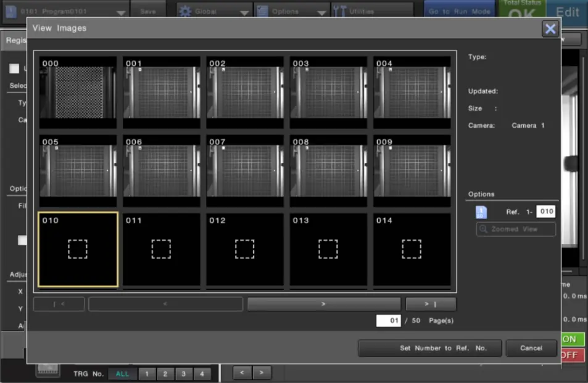Click the blue Ref. number icon
Image resolution: width=588 pixels, height=383 pixels.
pos(481,212)
